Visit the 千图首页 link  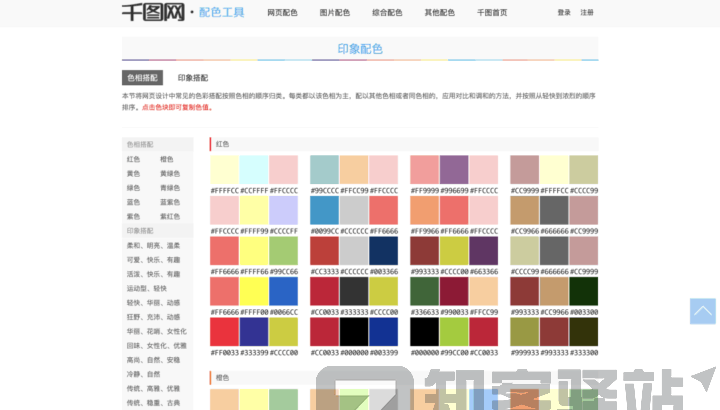tap(492, 13)
